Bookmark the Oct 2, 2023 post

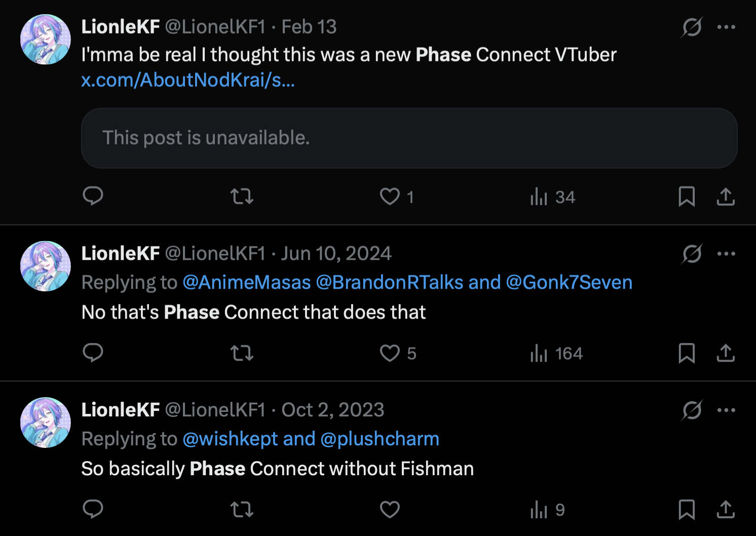(x=687, y=509)
